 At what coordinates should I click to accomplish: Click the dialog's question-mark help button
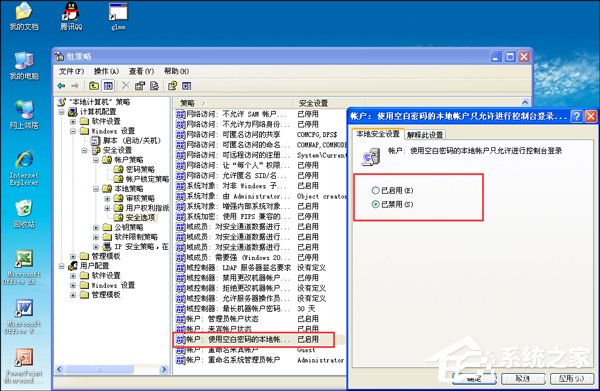point(577,116)
